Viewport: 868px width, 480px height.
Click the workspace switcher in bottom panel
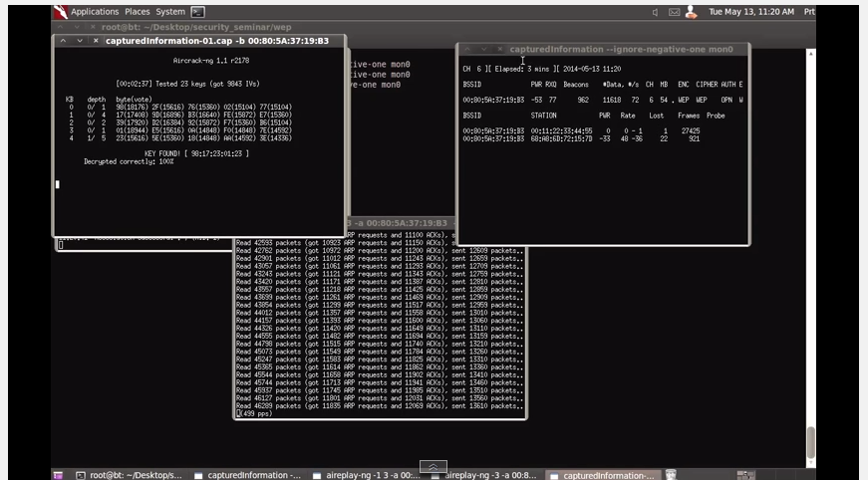pyautogui.click(x=745, y=475)
